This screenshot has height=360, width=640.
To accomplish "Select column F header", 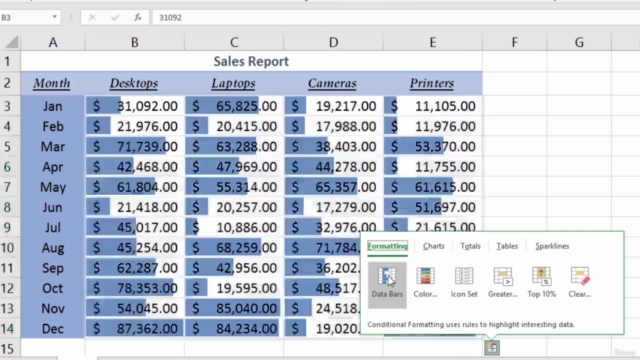I will 514,42.
